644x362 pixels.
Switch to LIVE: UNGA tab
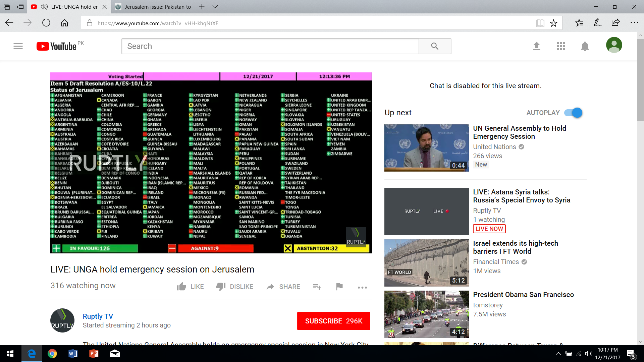(x=69, y=7)
